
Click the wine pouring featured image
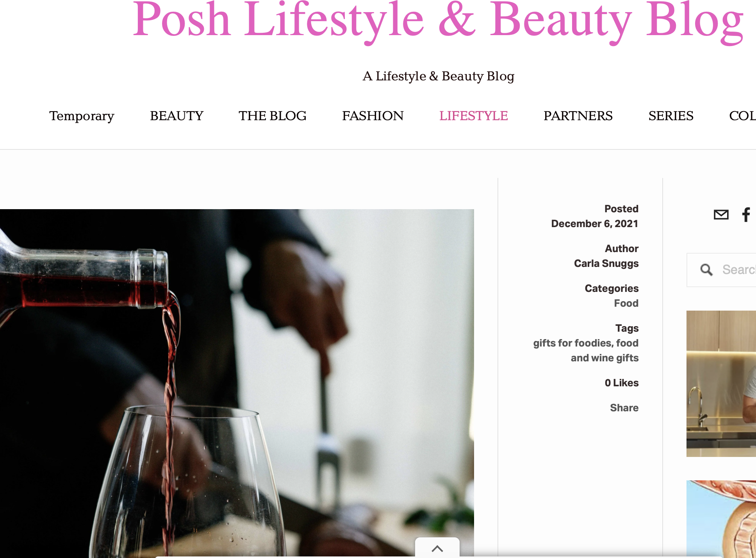(237, 383)
